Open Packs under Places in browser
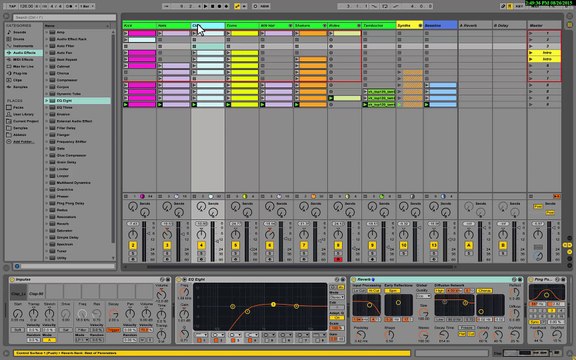 [x=18, y=108]
